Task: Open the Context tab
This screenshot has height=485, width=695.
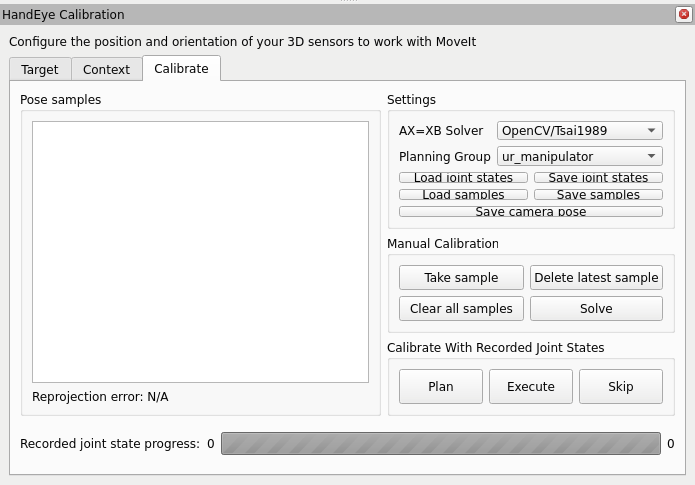Action: point(106,69)
